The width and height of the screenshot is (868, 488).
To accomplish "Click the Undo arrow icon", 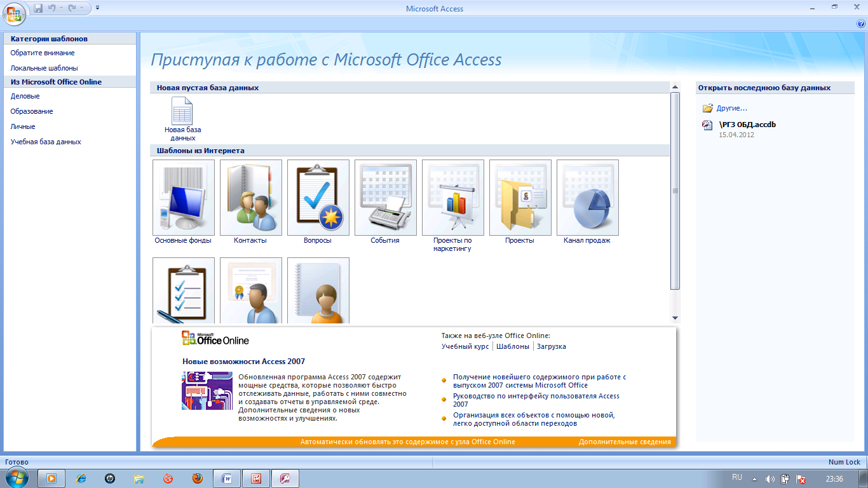I will tap(52, 8).
